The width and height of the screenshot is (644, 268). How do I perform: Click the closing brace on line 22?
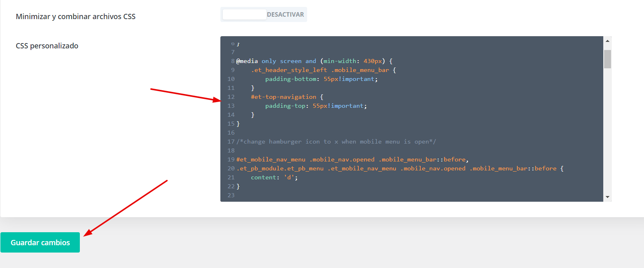click(238, 186)
